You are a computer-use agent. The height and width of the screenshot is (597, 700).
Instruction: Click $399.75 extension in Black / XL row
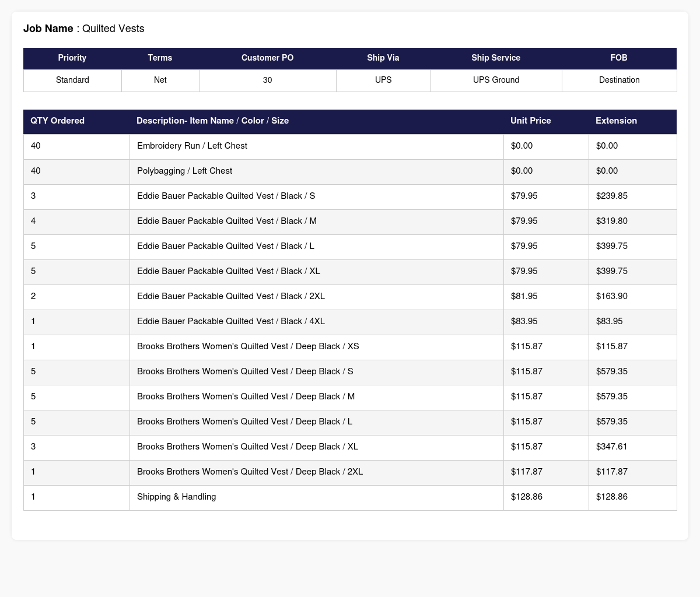(612, 271)
